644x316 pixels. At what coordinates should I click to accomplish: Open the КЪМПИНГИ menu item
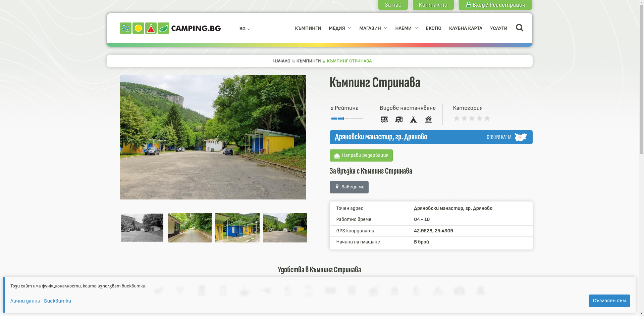click(x=308, y=28)
